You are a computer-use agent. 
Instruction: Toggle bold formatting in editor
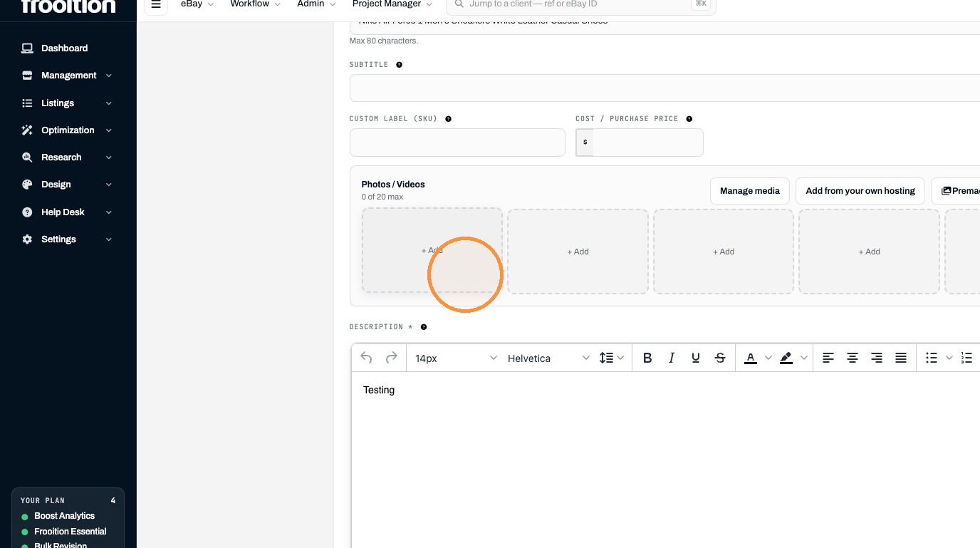click(647, 358)
